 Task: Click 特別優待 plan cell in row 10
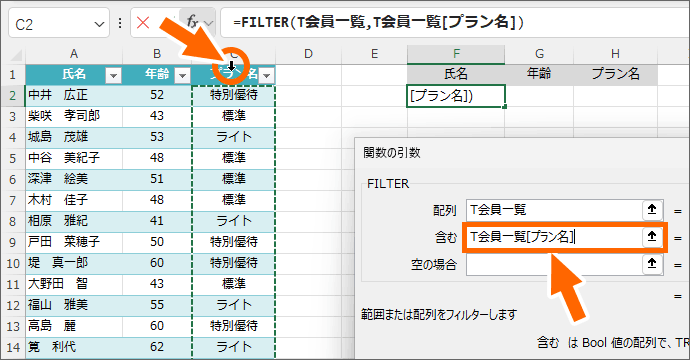coord(234,263)
